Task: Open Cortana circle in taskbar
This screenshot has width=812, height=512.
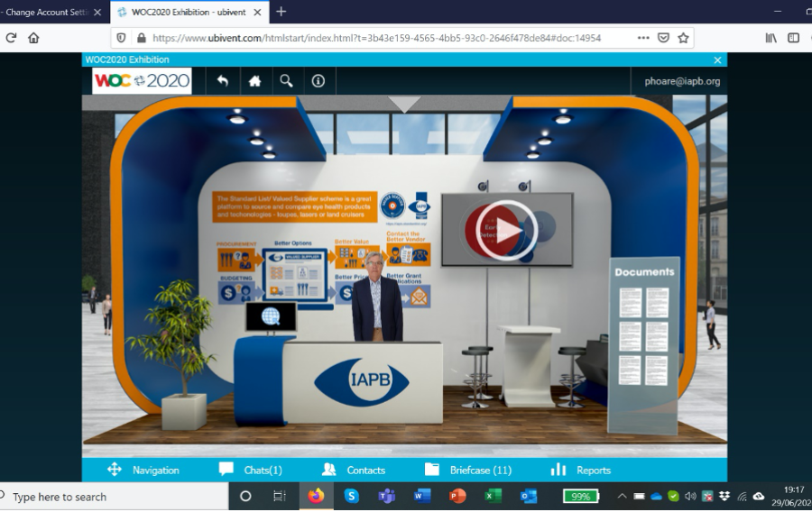Action: pos(245,497)
